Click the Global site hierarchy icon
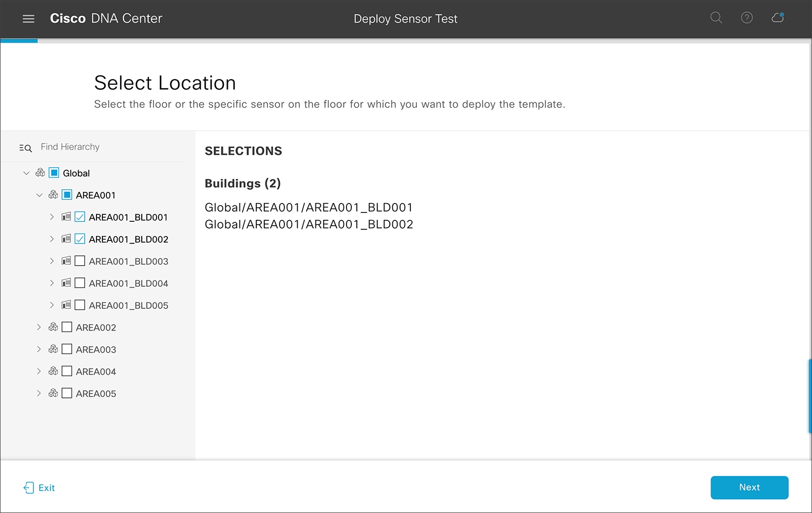 tap(40, 173)
